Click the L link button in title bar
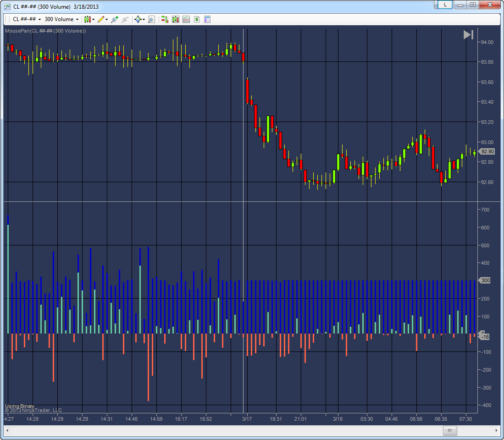Viewport: 504px width, 440px height. 445,5
